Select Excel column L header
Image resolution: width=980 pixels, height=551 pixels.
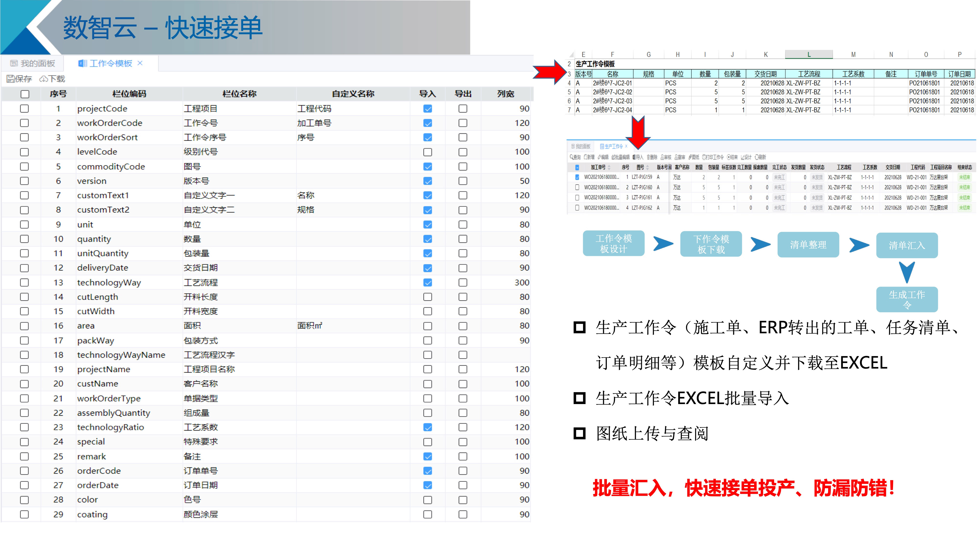[809, 54]
